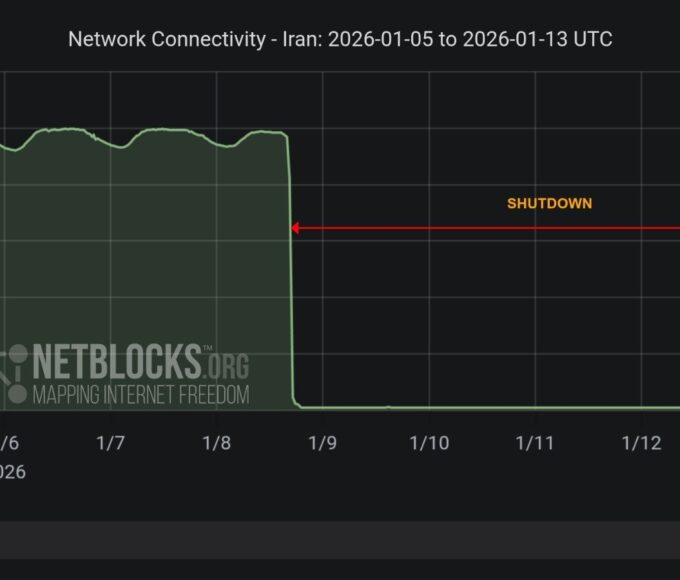The image size is (680, 580).
Task: Choose the 1/10 date axis label
Action: point(429,443)
